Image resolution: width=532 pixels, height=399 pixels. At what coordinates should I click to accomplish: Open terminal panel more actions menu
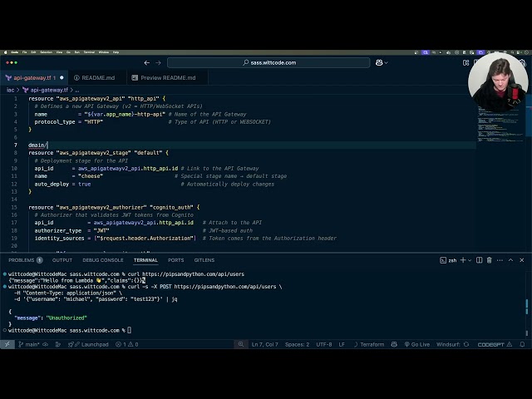point(500,260)
